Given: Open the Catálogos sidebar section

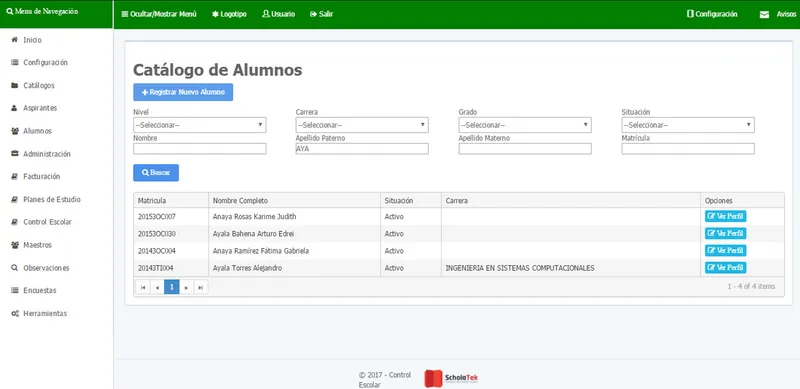Looking at the screenshot, I should click(x=39, y=86).
